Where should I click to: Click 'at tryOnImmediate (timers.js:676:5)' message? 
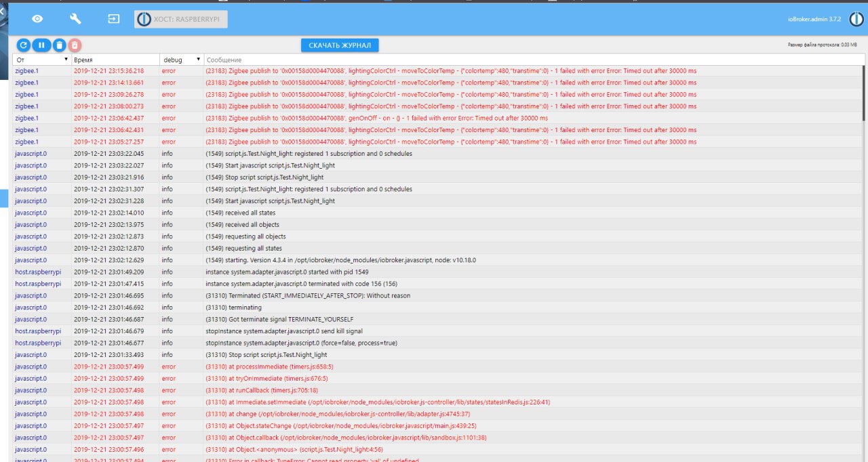pos(268,379)
